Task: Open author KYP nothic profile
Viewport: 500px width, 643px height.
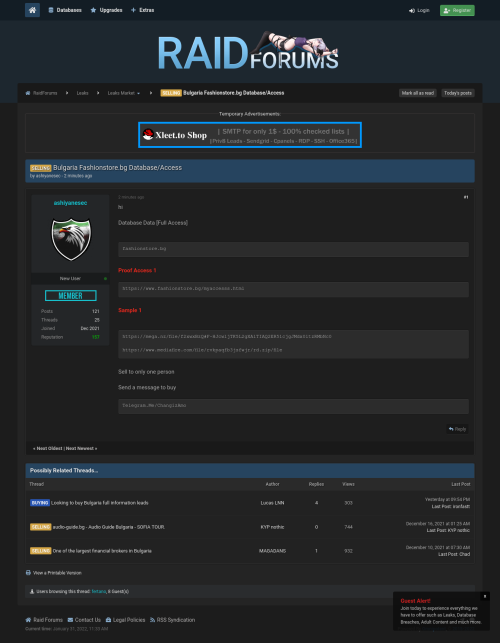Action: [272, 527]
